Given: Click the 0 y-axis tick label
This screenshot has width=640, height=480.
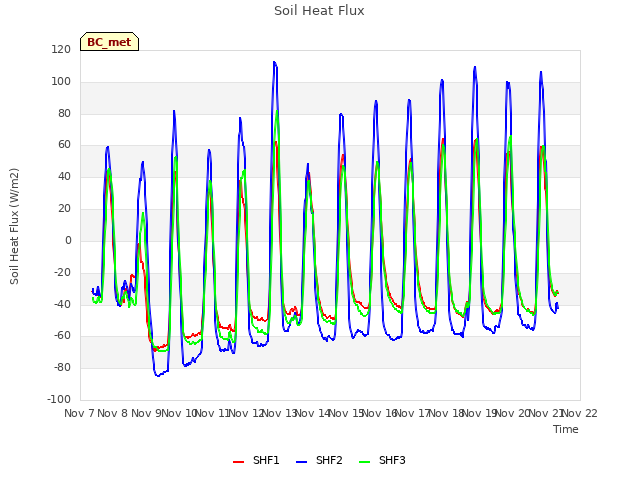Looking at the screenshot, I should 68,240.
